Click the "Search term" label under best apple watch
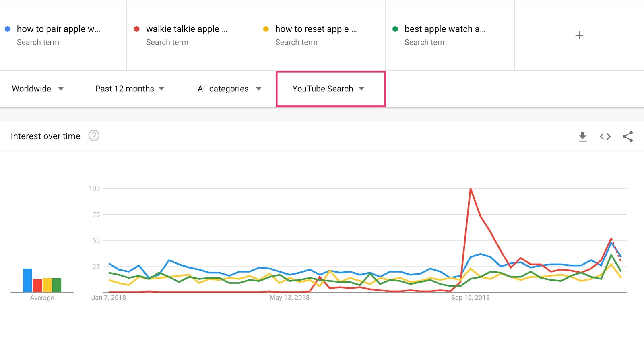The width and height of the screenshot is (644, 341). point(425,42)
